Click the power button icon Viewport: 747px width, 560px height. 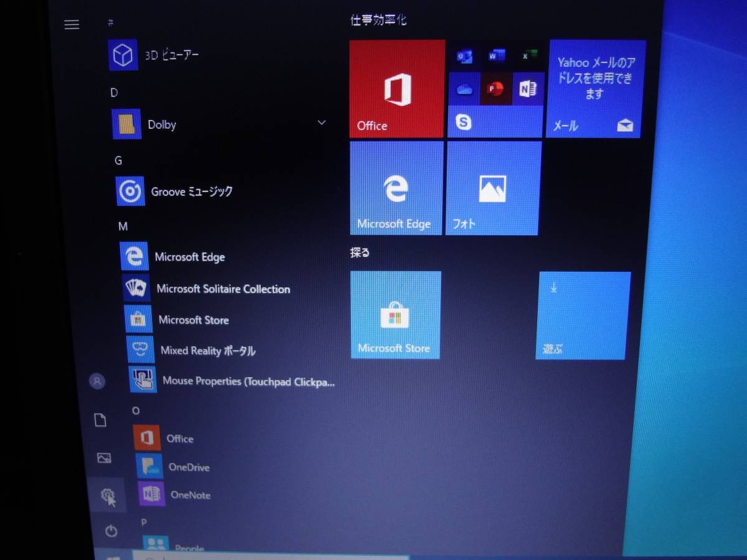(x=111, y=531)
